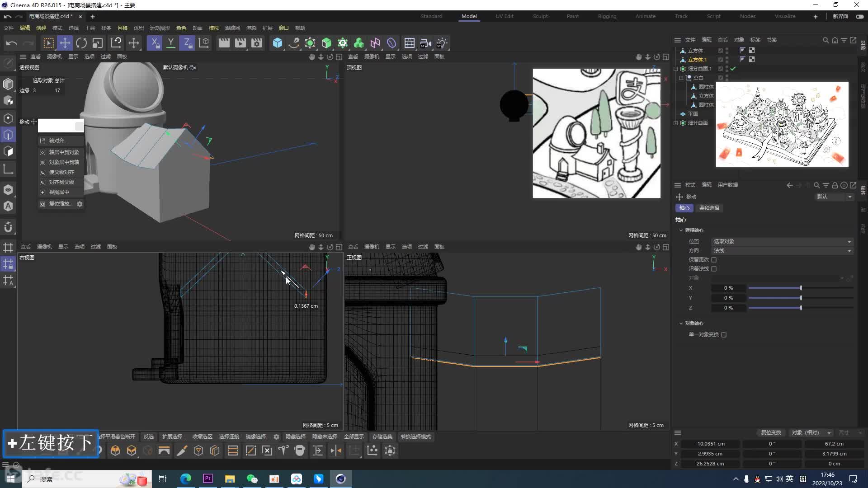868x488 pixels.
Task: Click the 存储选集 button
Action: (x=382, y=437)
